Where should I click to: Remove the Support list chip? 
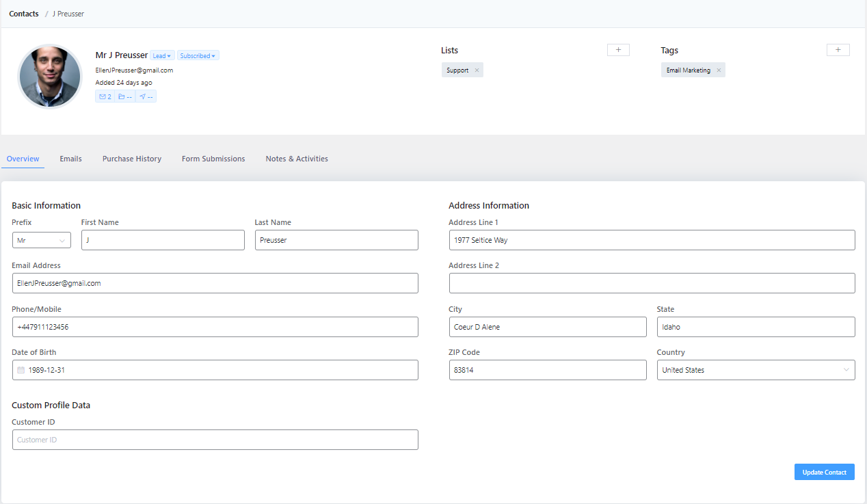tap(477, 70)
